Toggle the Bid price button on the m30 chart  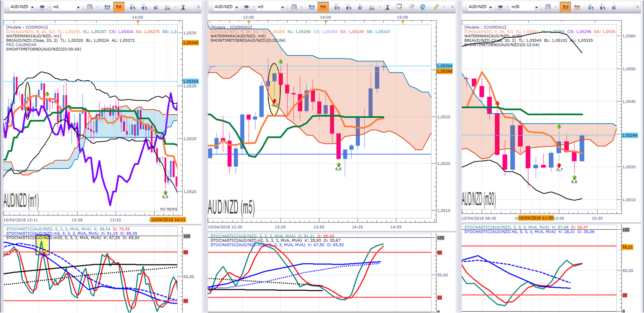click(x=566, y=7)
